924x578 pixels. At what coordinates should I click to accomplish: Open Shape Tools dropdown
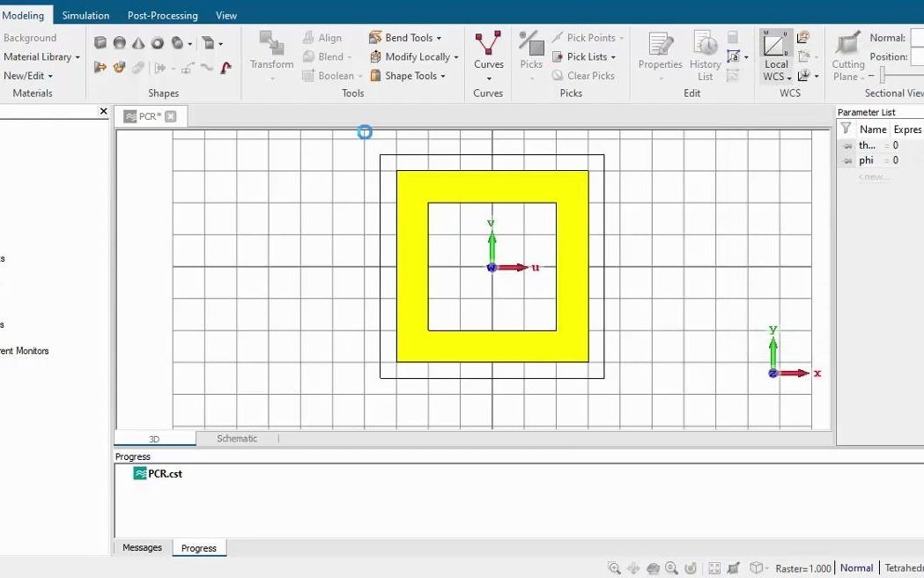(x=407, y=76)
